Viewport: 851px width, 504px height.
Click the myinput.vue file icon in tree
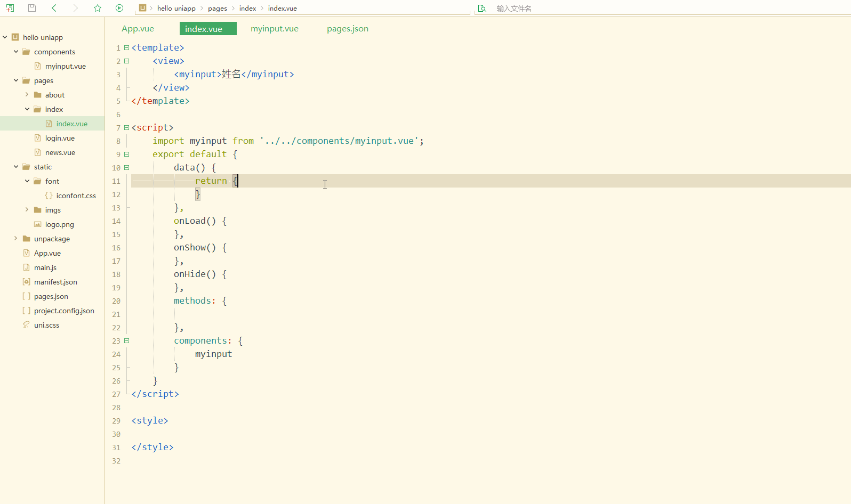(x=37, y=66)
